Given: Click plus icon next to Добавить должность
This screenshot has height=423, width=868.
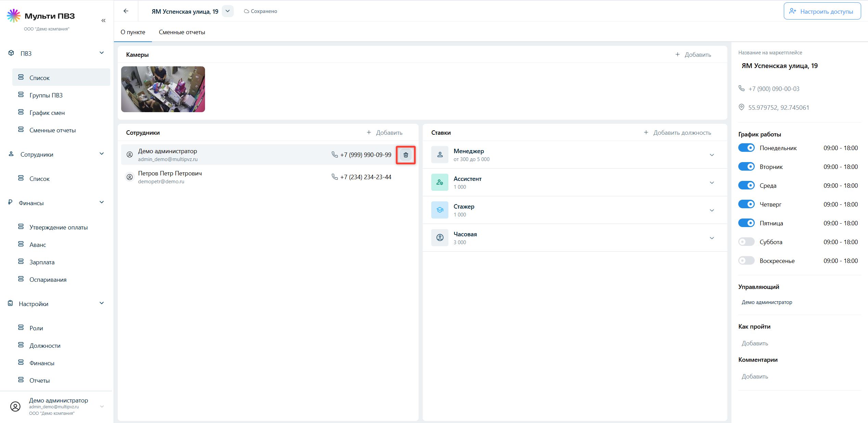Looking at the screenshot, I should point(646,132).
